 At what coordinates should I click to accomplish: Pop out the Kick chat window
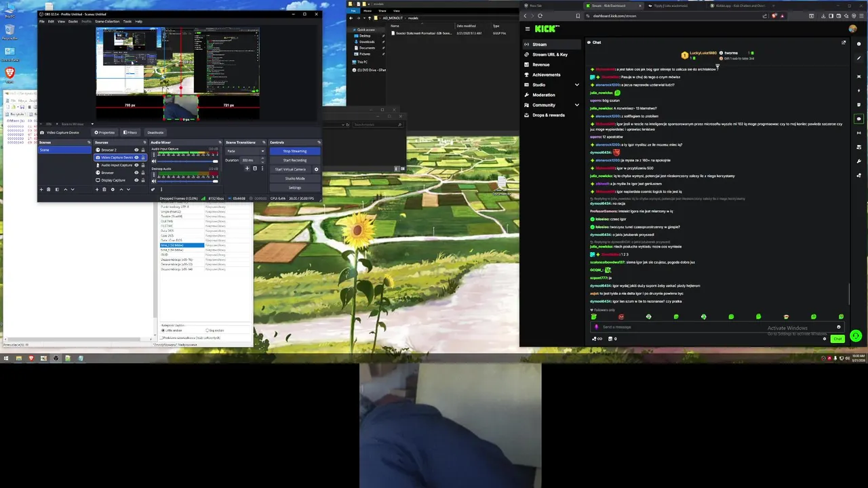(844, 43)
